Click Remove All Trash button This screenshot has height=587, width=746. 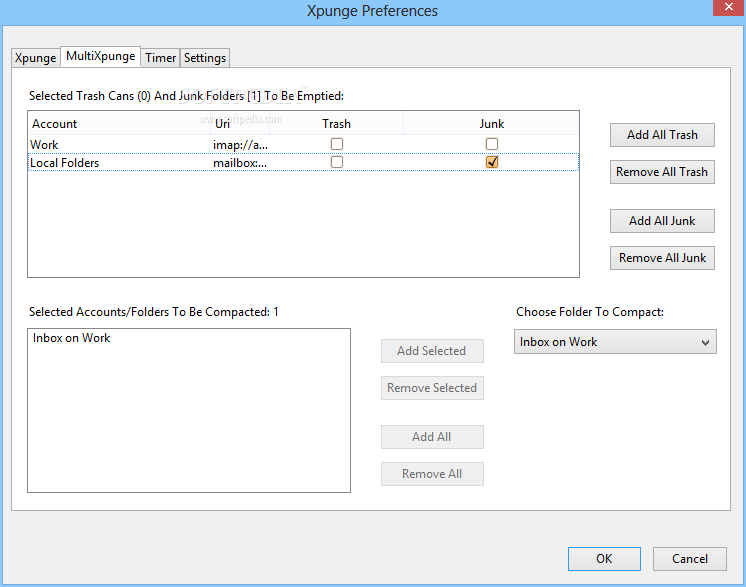point(662,172)
